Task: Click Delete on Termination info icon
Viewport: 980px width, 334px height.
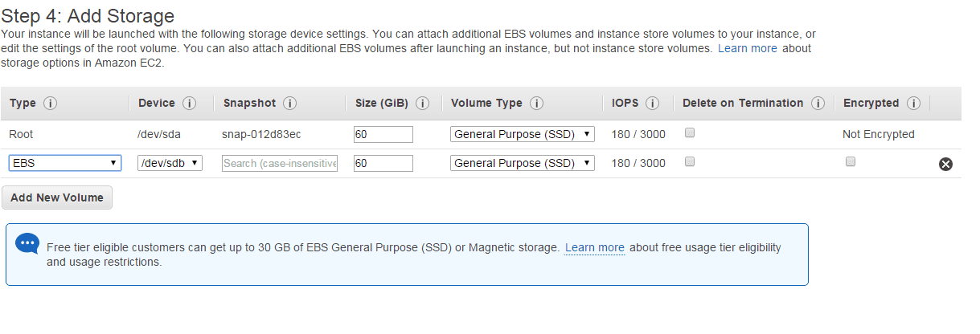Action: [818, 104]
